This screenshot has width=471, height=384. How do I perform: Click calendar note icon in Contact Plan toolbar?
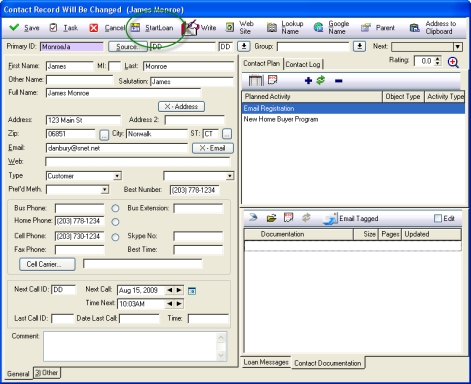coord(273,80)
